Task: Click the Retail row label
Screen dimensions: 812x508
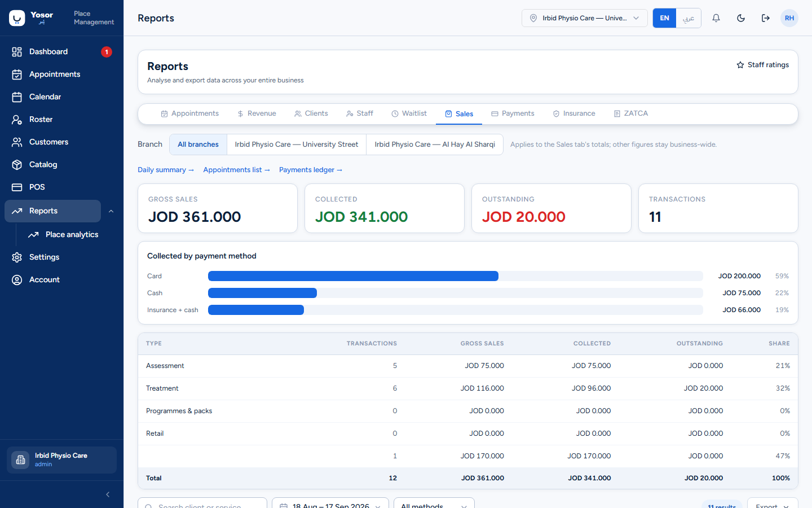Action: click(155, 433)
